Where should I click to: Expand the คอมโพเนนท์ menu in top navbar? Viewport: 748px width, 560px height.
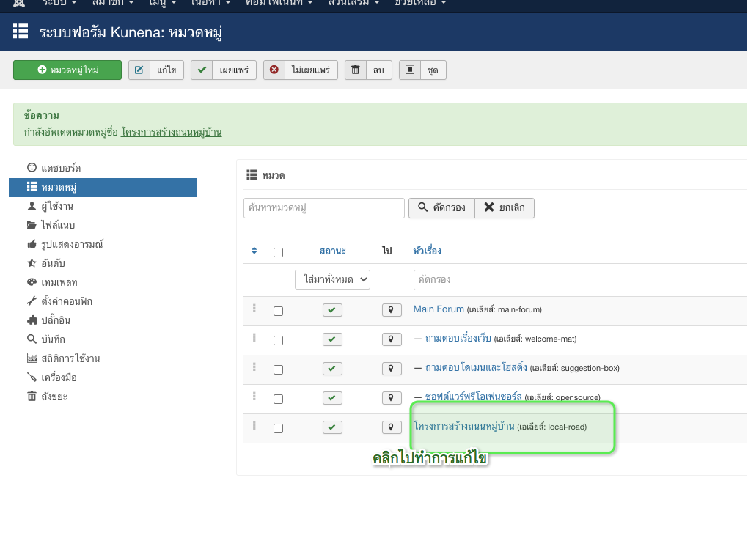click(279, 4)
